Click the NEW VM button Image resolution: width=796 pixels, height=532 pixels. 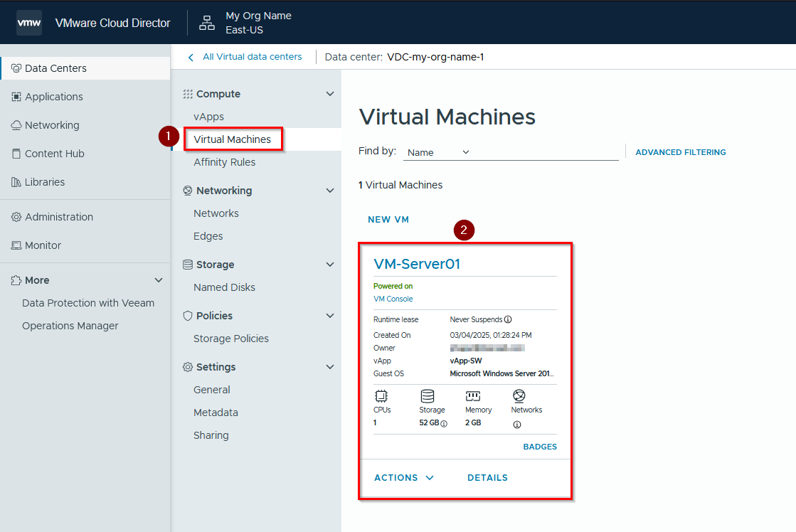[x=388, y=220]
